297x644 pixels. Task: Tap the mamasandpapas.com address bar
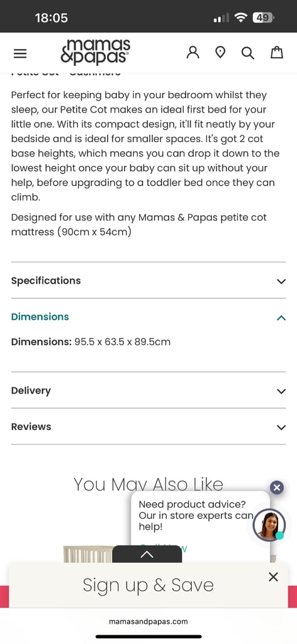tap(148, 621)
